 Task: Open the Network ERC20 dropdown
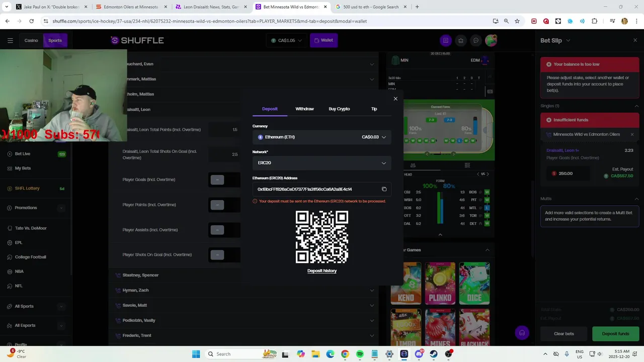tap(322, 163)
